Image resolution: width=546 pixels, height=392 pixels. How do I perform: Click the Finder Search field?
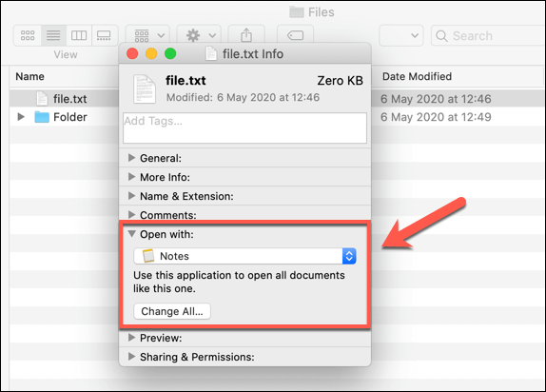click(x=488, y=35)
